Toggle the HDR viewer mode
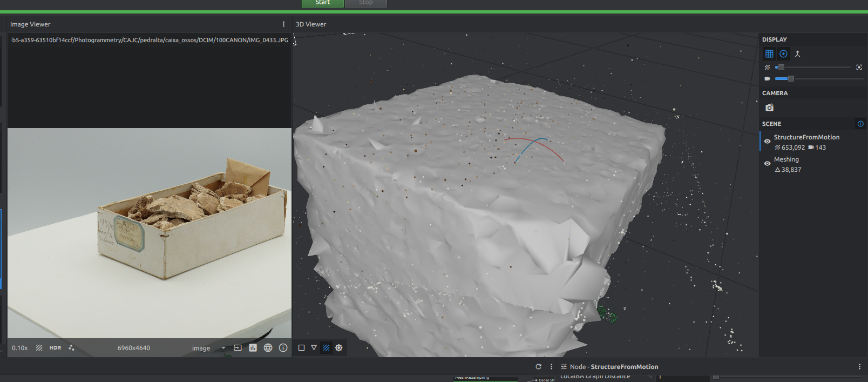The image size is (868, 382). pos(55,348)
